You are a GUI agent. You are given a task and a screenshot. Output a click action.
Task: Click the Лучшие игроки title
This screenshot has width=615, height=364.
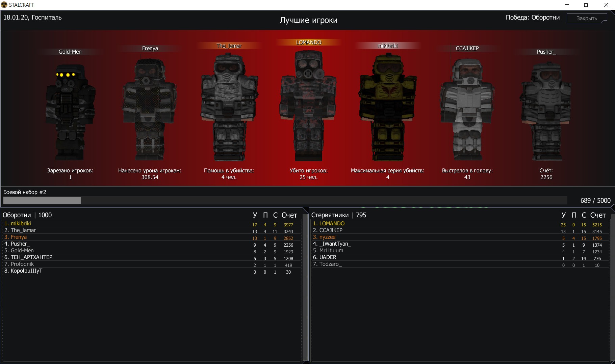pyautogui.click(x=309, y=20)
